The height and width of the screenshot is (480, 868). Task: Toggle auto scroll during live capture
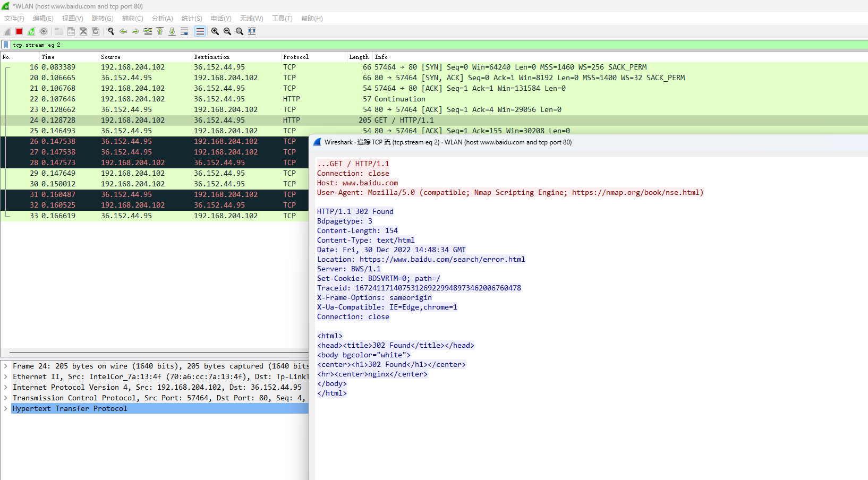tap(184, 31)
